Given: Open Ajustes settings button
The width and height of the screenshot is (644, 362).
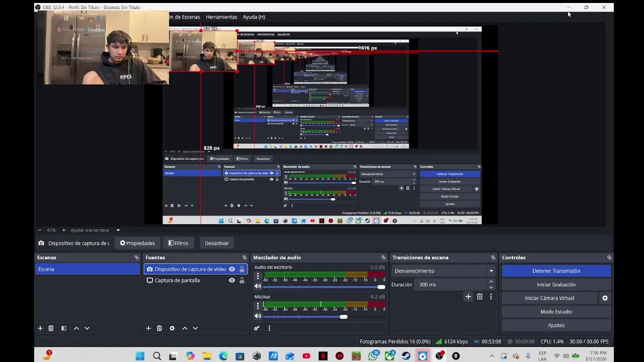Looking at the screenshot, I should point(556,325).
